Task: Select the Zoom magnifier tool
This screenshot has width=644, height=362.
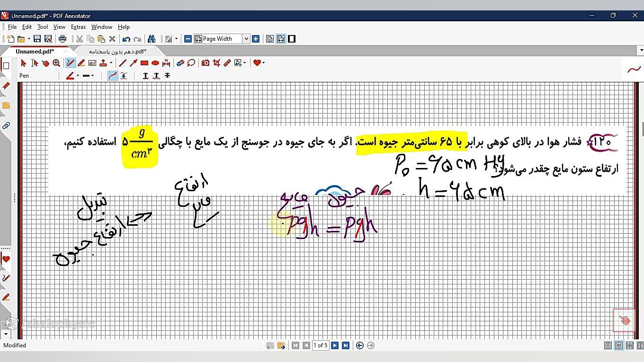Action: pyautogui.click(x=56, y=63)
